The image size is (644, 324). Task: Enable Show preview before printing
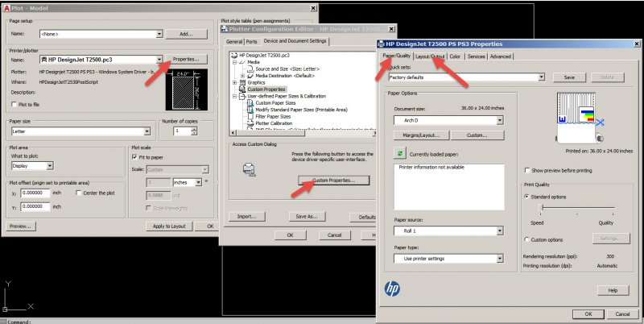pos(527,170)
